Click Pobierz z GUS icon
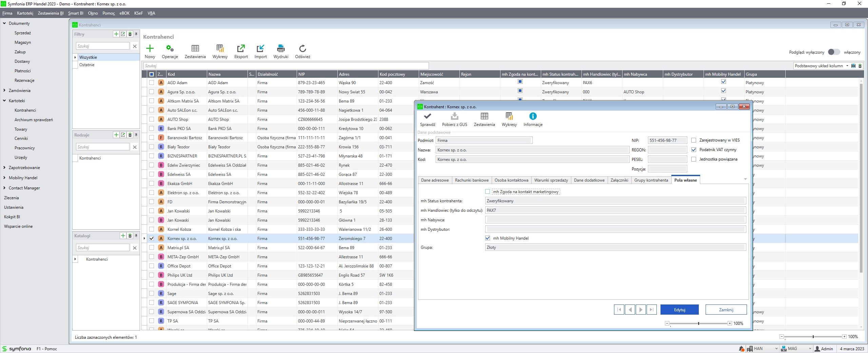 point(454,116)
